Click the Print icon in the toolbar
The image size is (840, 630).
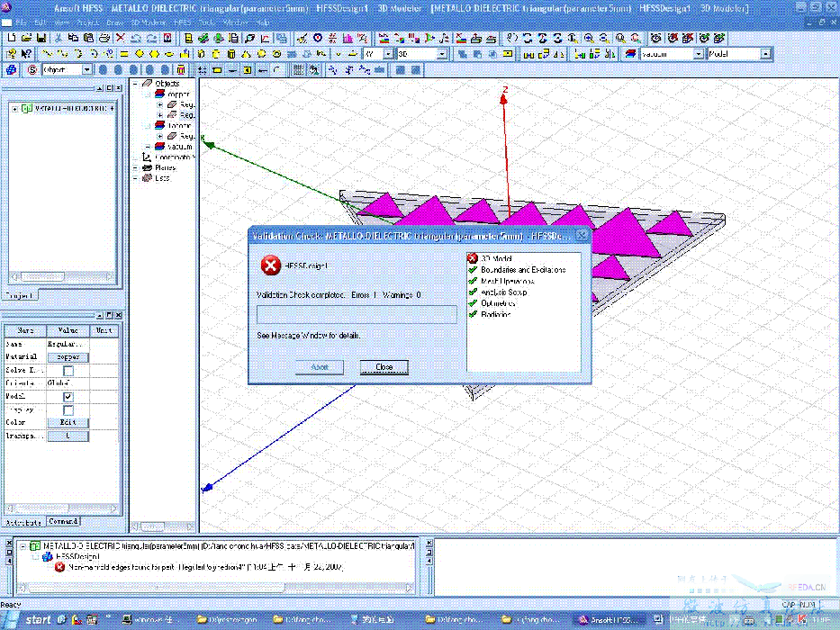click(104, 38)
